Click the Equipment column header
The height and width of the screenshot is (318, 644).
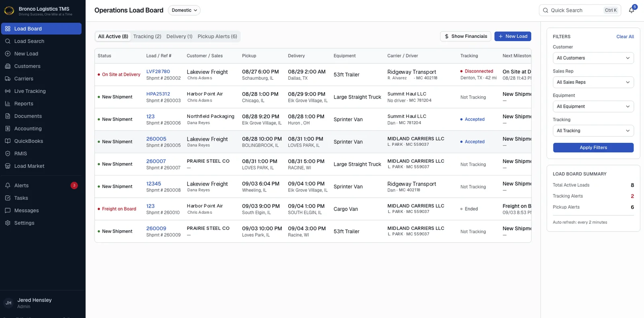click(x=345, y=56)
